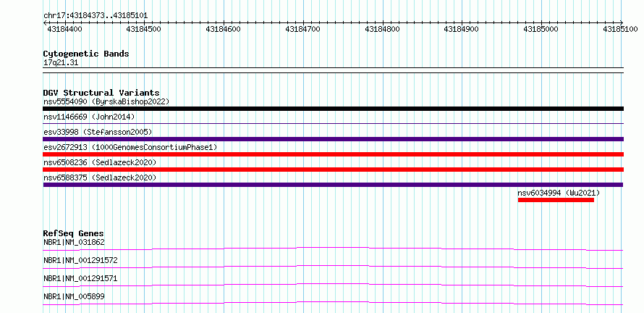Click the magenta line of NBR1|NM_001291572
The width and height of the screenshot is (644, 313).
(333, 267)
